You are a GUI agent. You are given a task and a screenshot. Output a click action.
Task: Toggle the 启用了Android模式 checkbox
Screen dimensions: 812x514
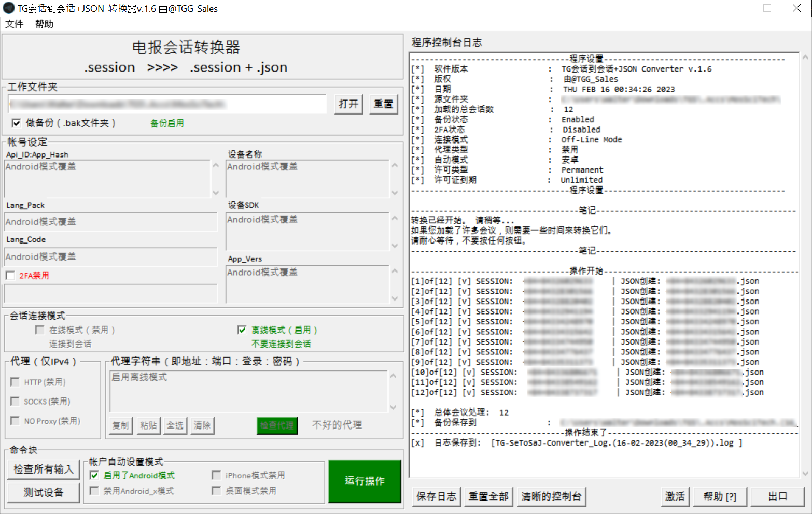tap(94, 475)
